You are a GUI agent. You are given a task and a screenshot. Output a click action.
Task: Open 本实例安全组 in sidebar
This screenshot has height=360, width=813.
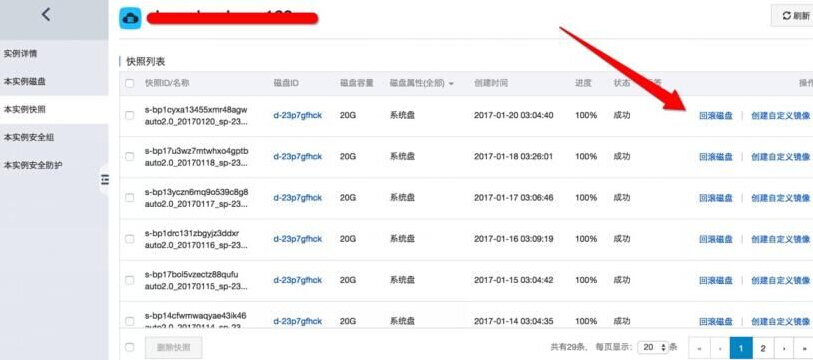29,137
